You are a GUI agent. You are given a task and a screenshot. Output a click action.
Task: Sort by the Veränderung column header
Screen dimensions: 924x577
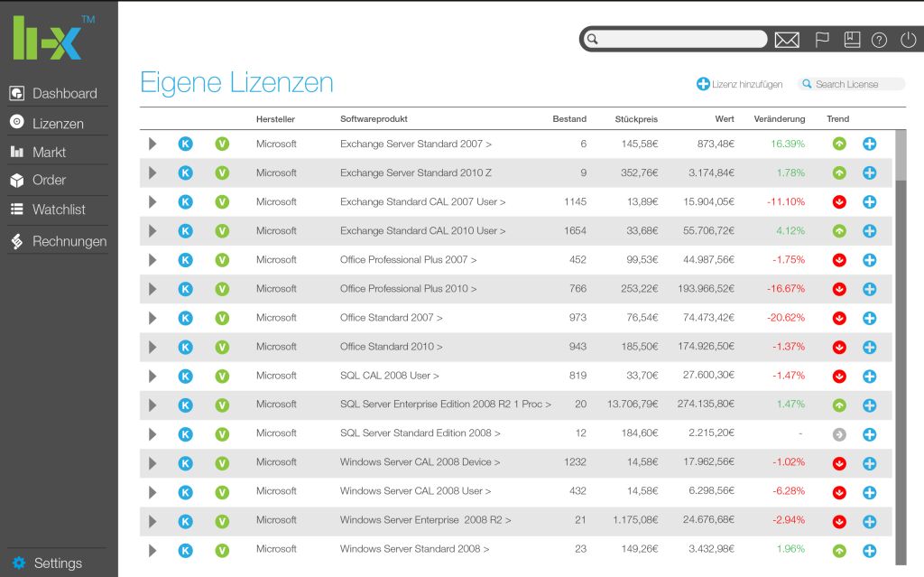(779, 119)
